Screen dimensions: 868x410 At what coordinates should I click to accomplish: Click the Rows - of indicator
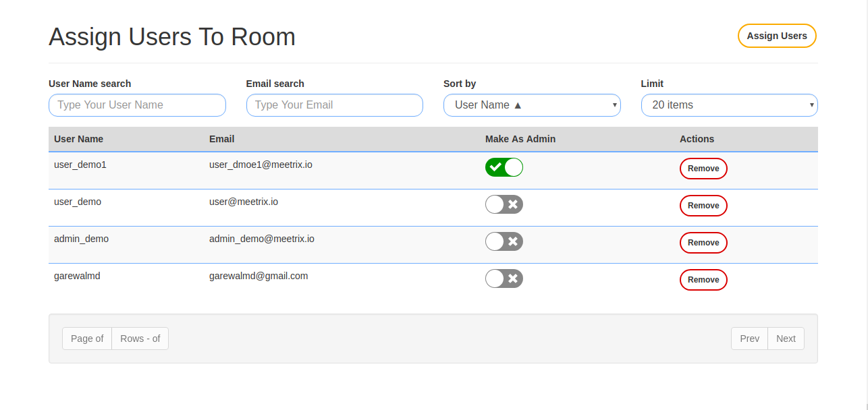[x=140, y=339]
